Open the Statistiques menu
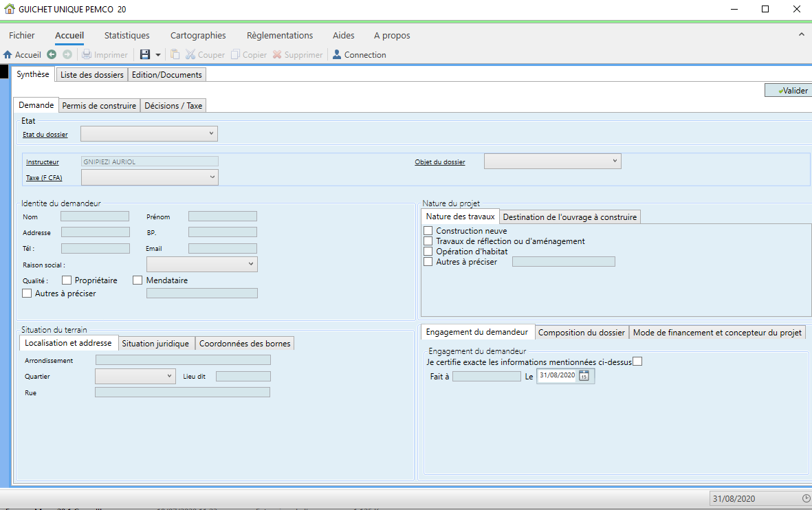Screen dimensions: 812x510 pos(127,35)
